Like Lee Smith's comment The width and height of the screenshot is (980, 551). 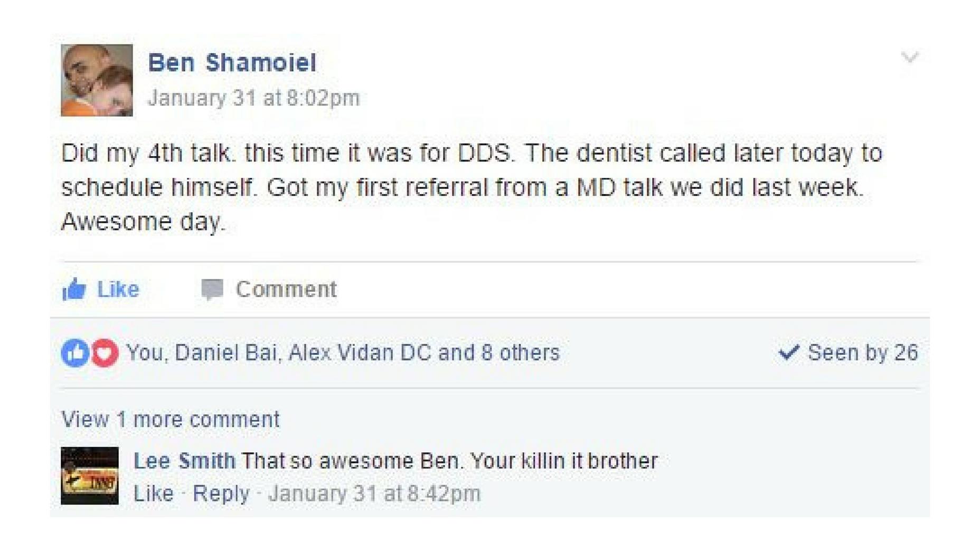pyautogui.click(x=153, y=493)
